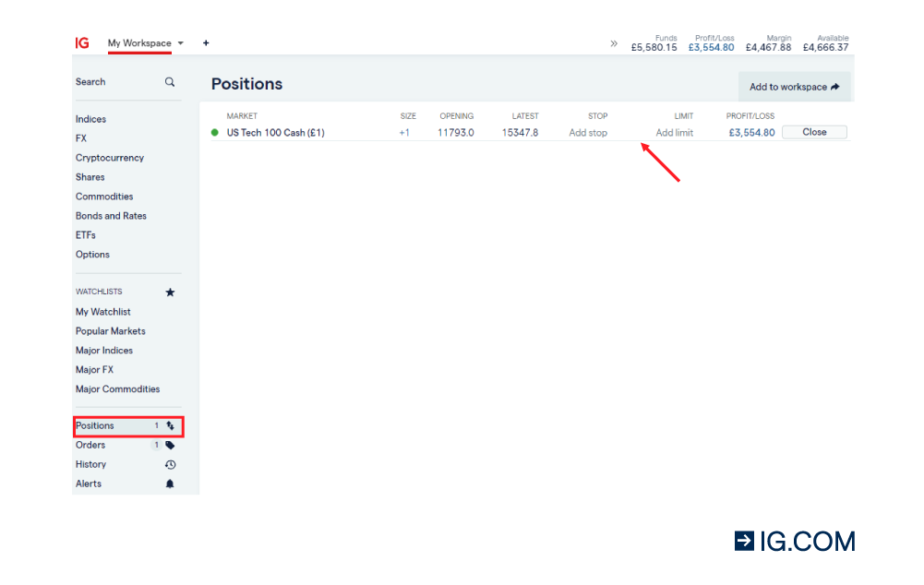This screenshot has width=924, height=585.
Task: Click the IG logo
Action: click(81, 42)
